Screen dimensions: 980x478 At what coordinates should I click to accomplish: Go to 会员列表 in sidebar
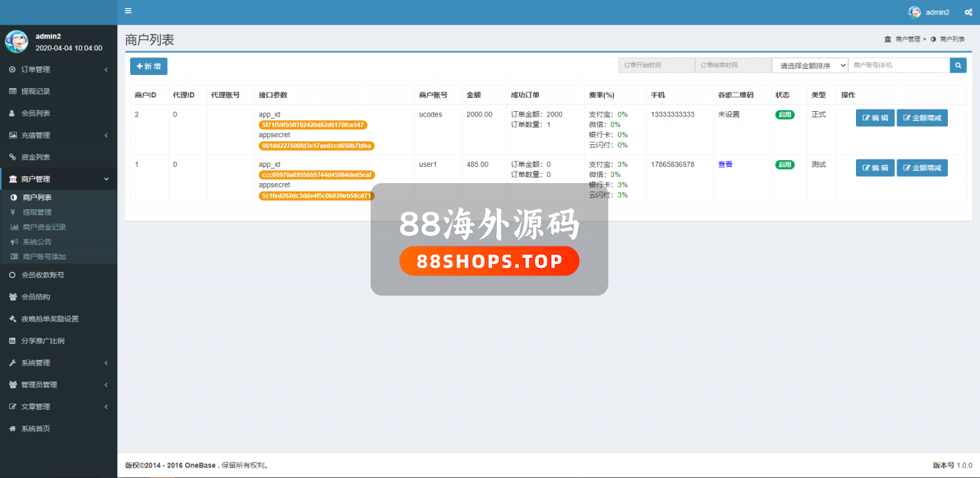(35, 113)
